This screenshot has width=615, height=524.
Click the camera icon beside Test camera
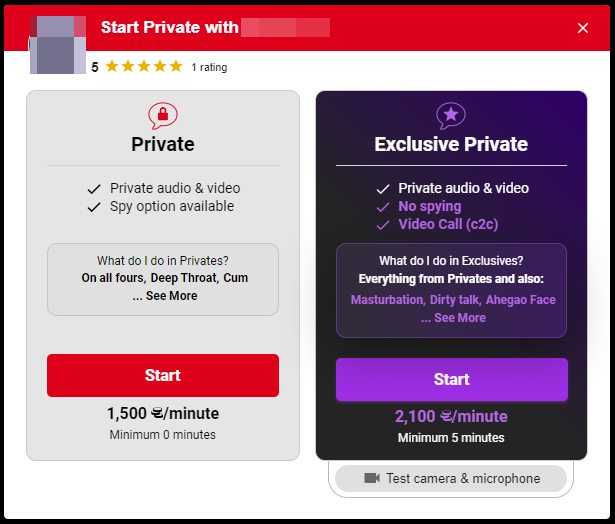(x=371, y=478)
